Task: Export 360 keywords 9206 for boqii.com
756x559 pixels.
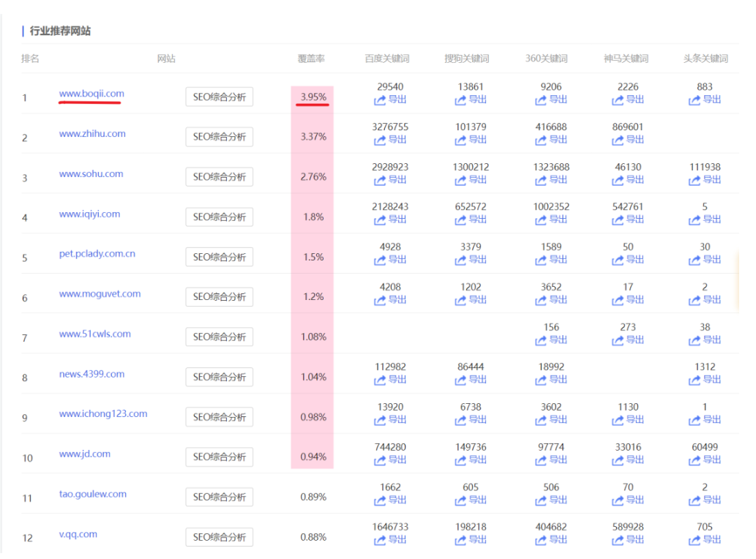Action: click(551, 100)
